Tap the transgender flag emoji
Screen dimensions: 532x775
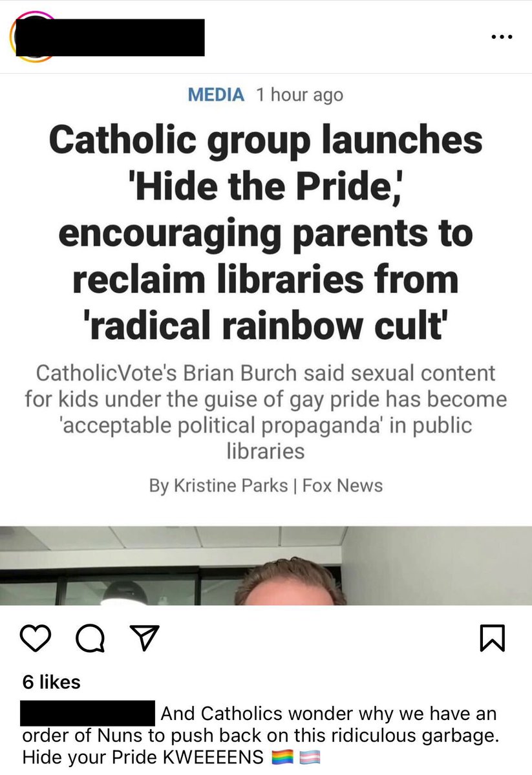tap(310, 757)
